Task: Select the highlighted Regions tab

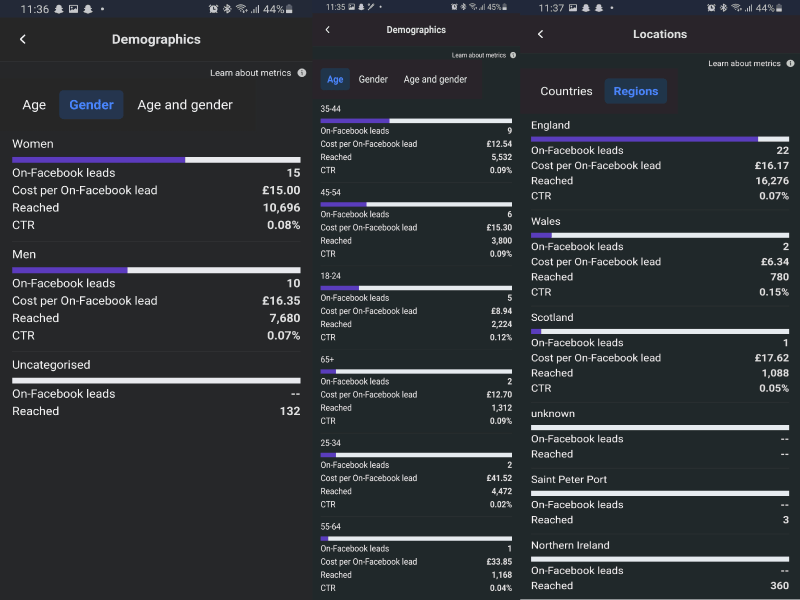Action: pyautogui.click(x=636, y=91)
